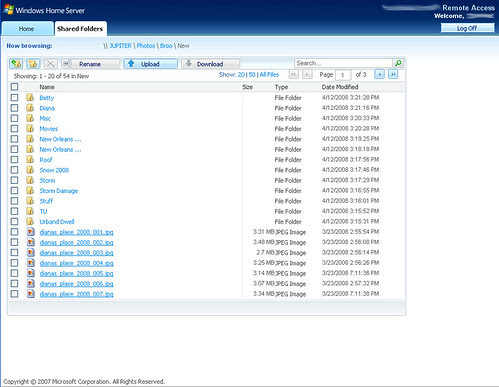Click the Movies folder icon

[30, 128]
